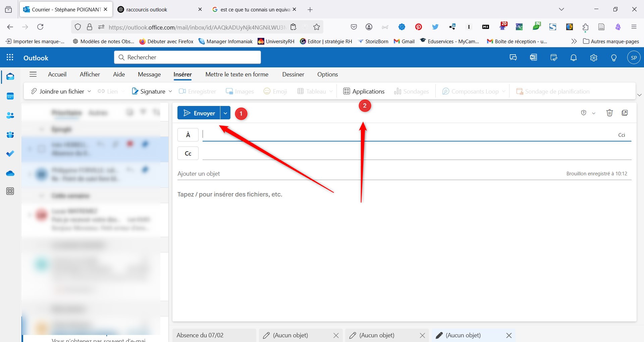Viewport: 644px width, 342px height.
Task: Insert an Emoji from the ribbon
Action: pos(275,91)
